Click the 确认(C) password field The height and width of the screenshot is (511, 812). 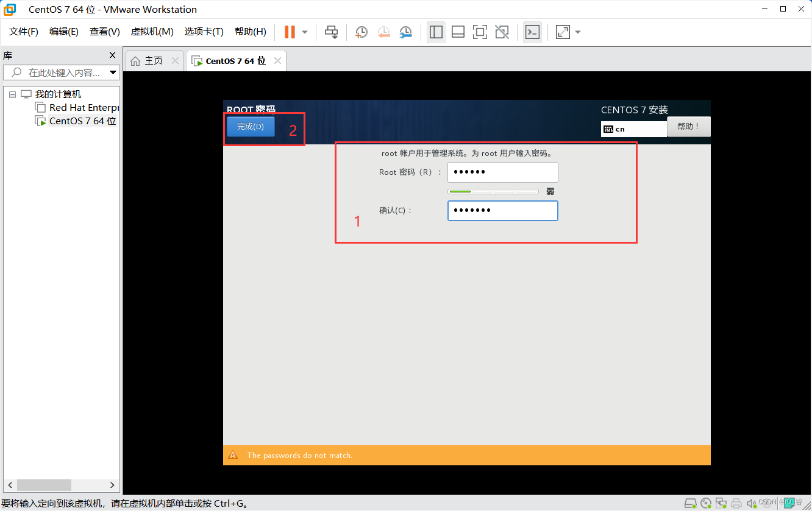tap(503, 211)
